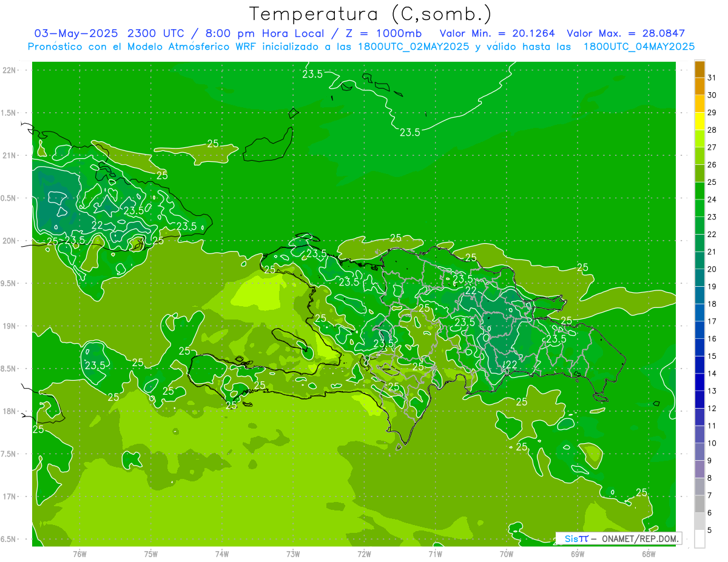This screenshot has width=728, height=562.
Task: Select the 'Valor Min. = 20.1264' text
Action: point(497,33)
